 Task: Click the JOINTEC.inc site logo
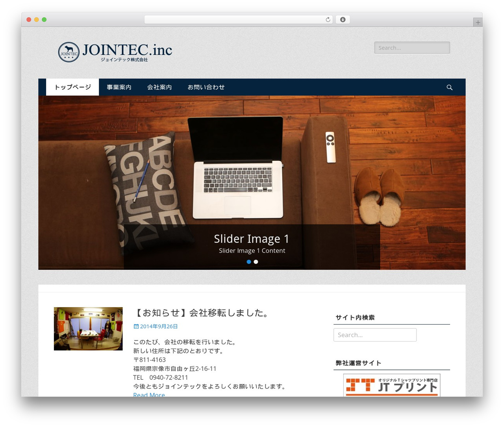click(x=115, y=52)
